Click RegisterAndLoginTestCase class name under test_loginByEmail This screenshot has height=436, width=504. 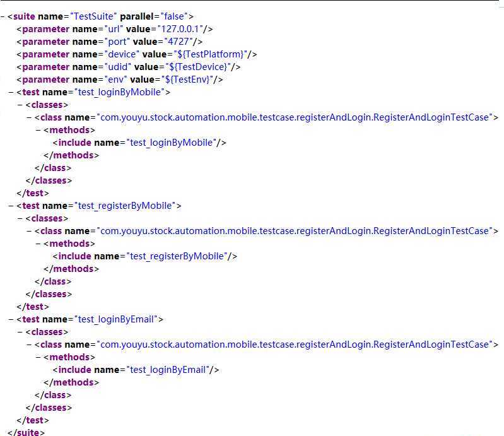click(295, 345)
